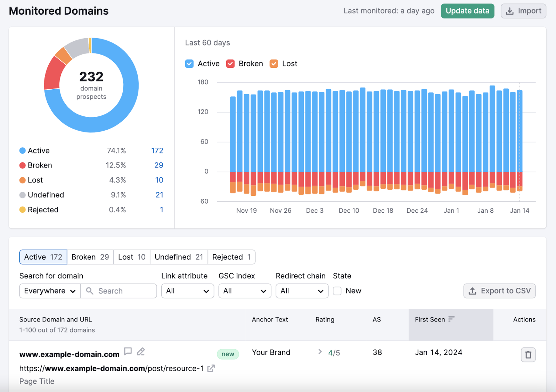Click the sort icon on the First Seen column
Image resolution: width=556 pixels, height=392 pixels.
click(451, 319)
